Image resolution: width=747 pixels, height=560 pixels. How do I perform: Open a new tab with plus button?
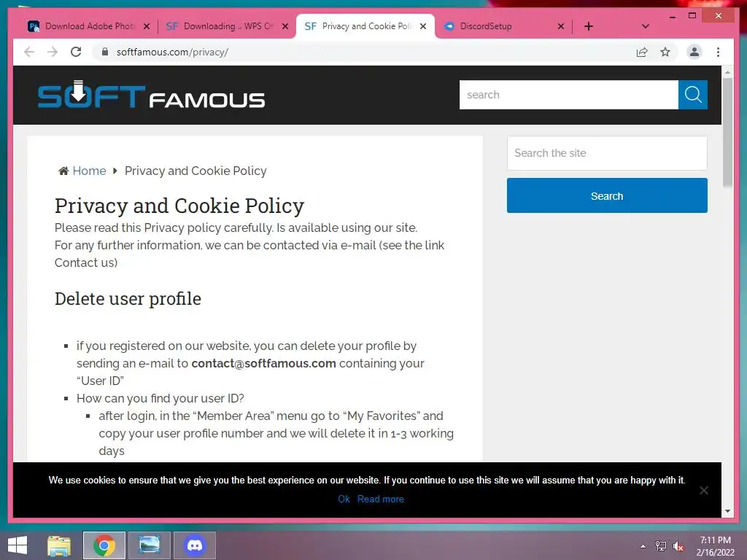(x=589, y=26)
